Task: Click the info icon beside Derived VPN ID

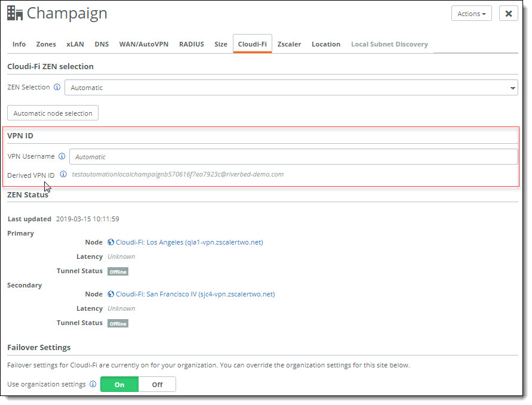Action: click(63, 174)
